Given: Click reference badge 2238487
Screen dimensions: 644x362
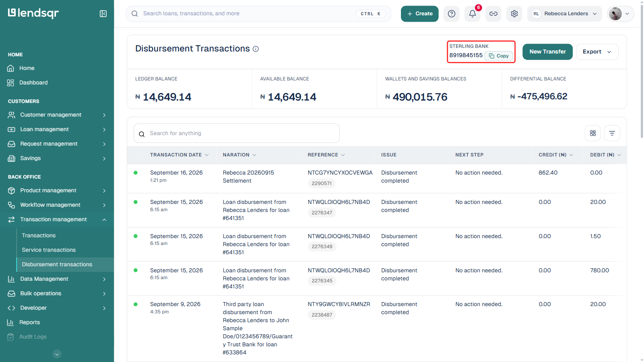Looking at the screenshot, I should tap(322, 315).
